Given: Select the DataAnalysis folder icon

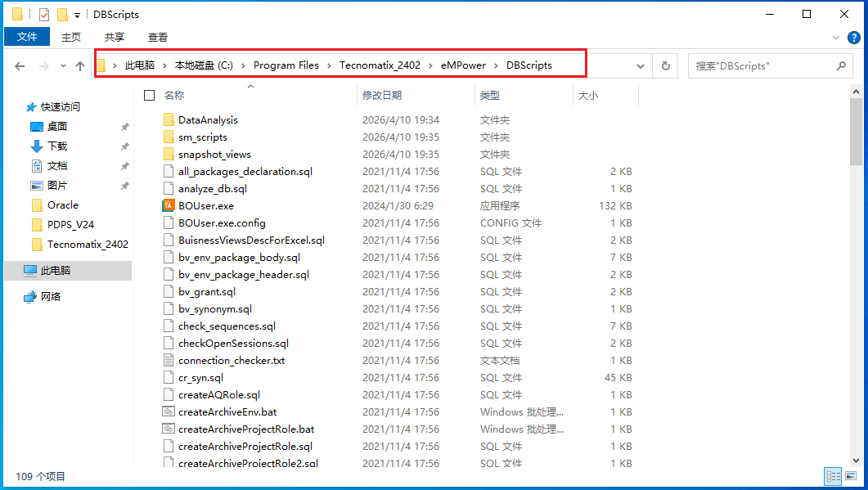Looking at the screenshot, I should pos(169,119).
